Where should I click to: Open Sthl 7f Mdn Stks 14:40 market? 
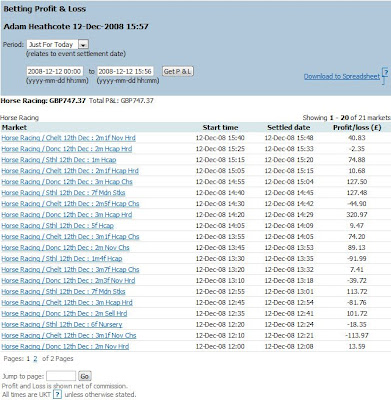63,193
